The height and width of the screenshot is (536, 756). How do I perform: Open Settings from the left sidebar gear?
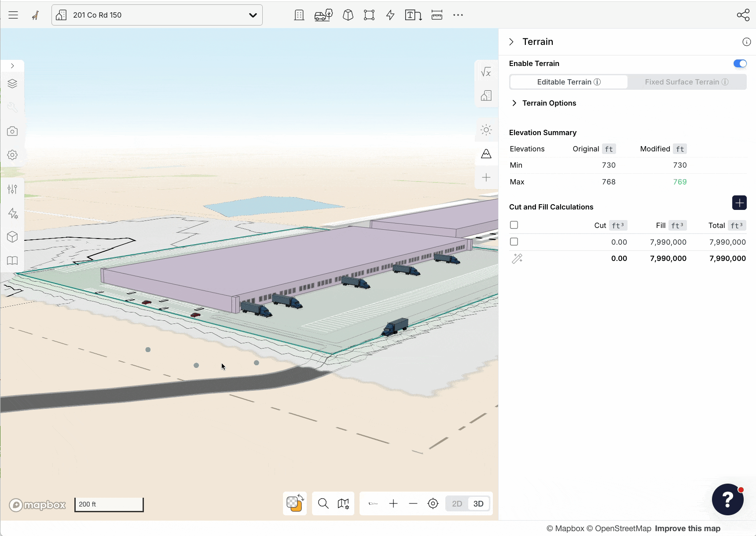12,154
